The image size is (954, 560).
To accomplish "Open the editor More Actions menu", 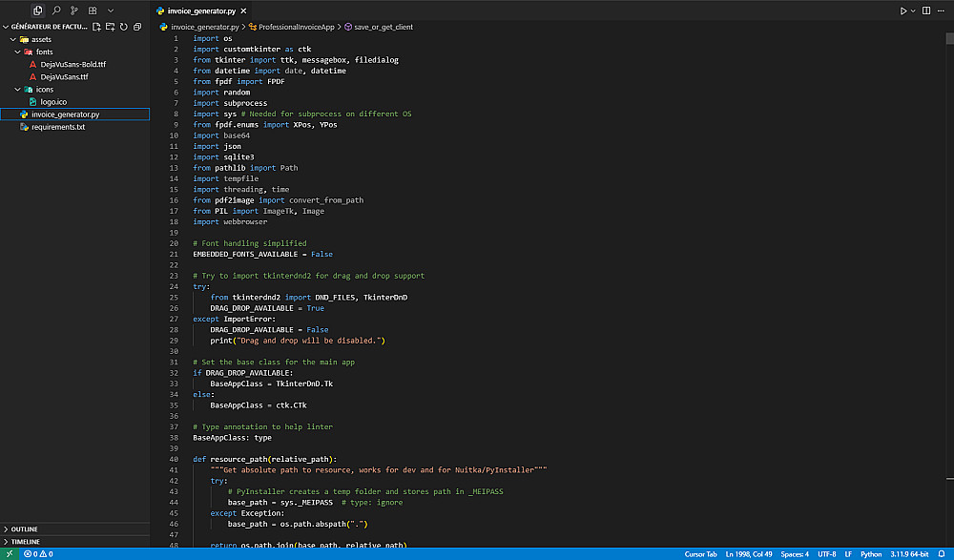I will [x=941, y=10].
